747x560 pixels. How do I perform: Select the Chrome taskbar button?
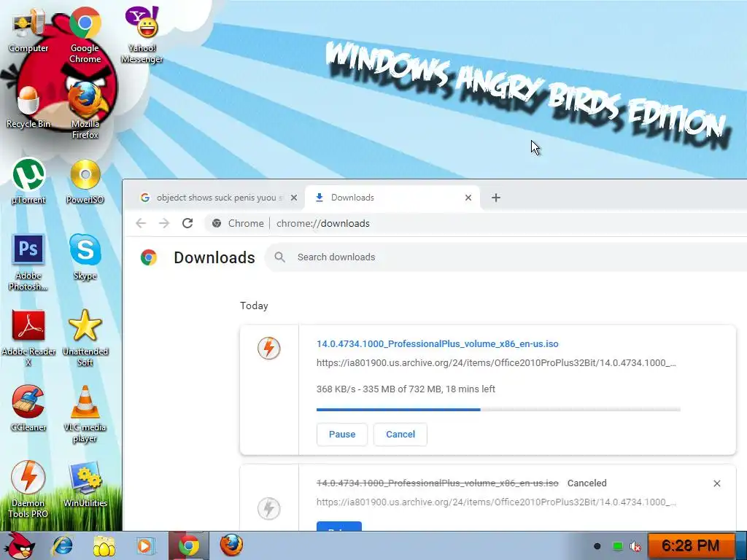point(189,545)
